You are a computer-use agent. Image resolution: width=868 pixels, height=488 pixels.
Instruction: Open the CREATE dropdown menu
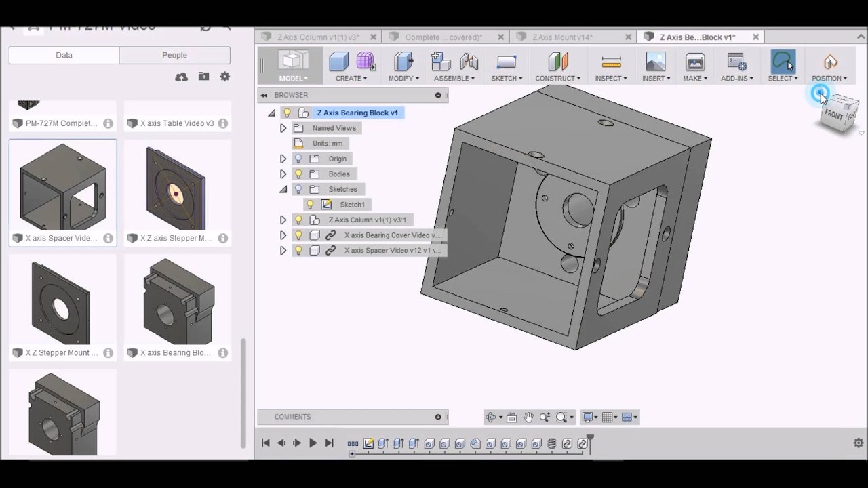click(351, 79)
